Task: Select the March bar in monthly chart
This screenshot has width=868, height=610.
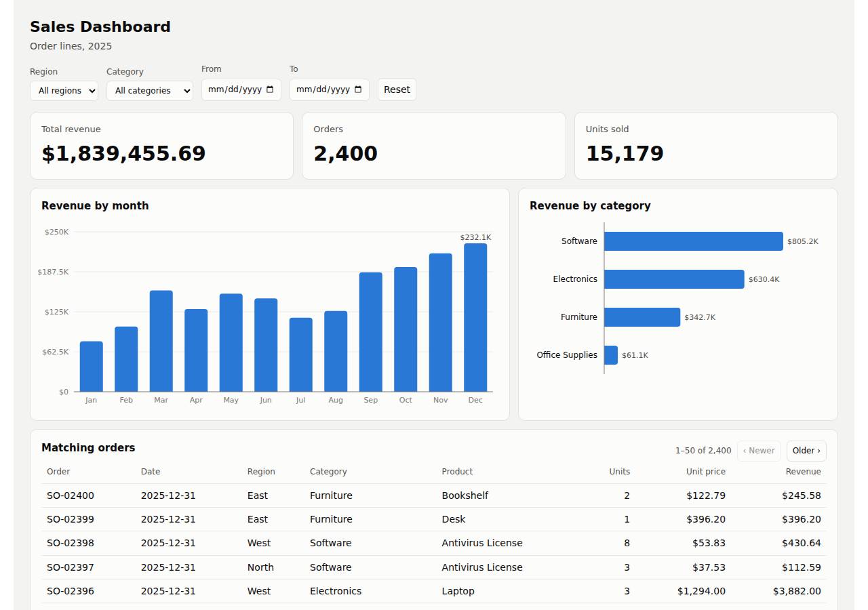Action: (x=161, y=341)
